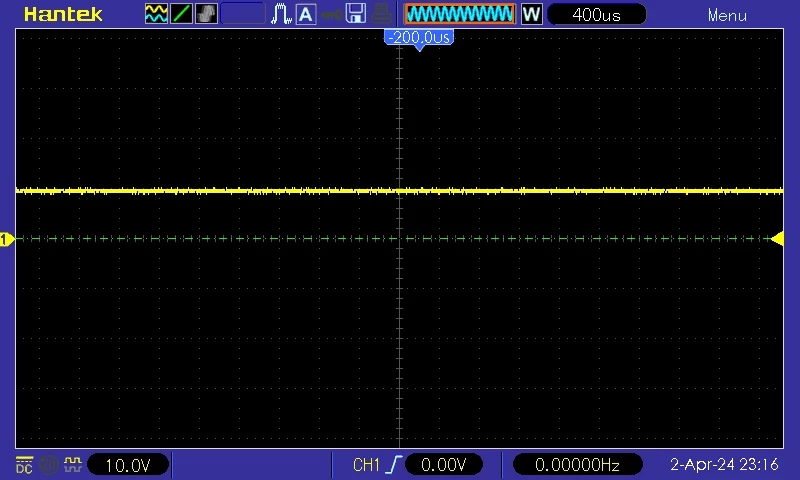Click the 2-Apr-24 23:16 date and time

tap(724, 464)
